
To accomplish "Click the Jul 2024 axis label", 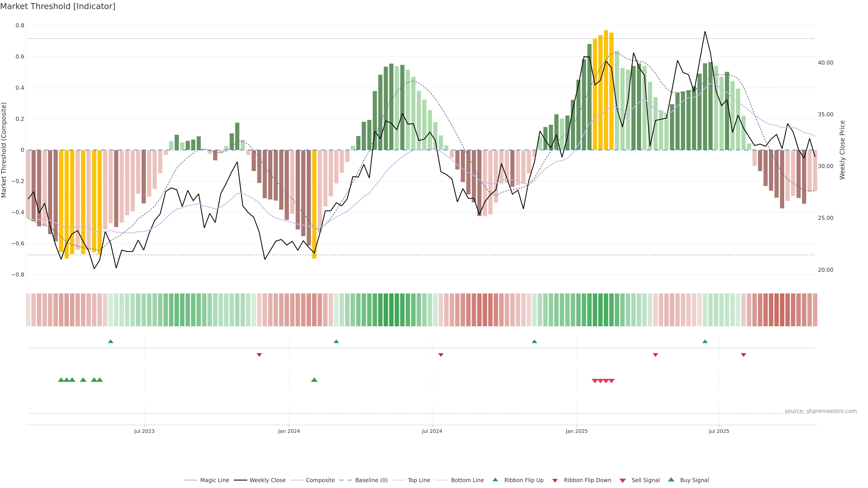I will coord(432,431).
